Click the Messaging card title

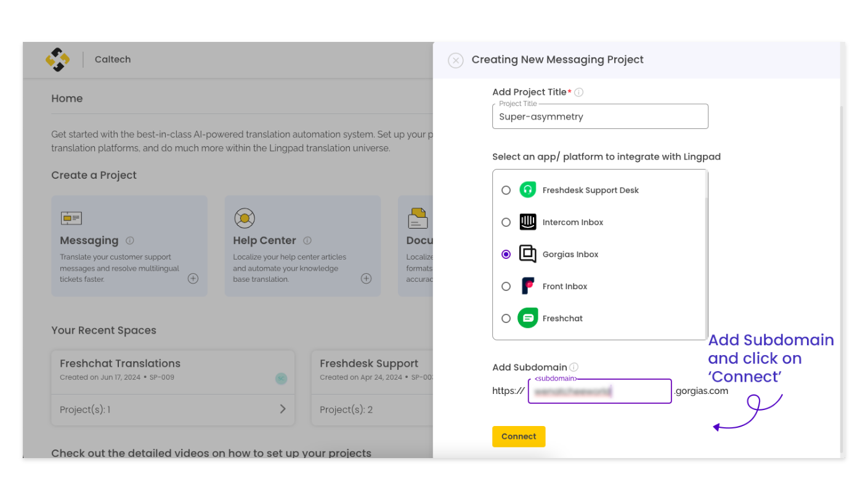point(89,240)
